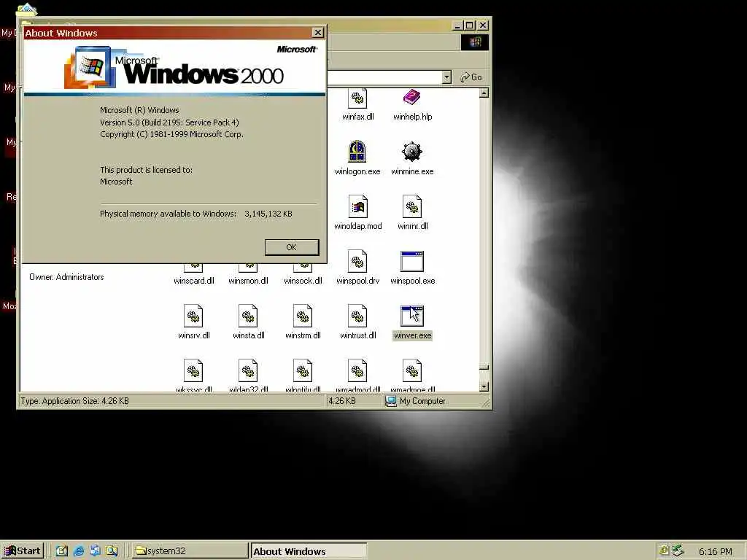Viewport: 747px width, 560px height.
Task: Select the winfax.dll file icon
Action: pos(357,98)
